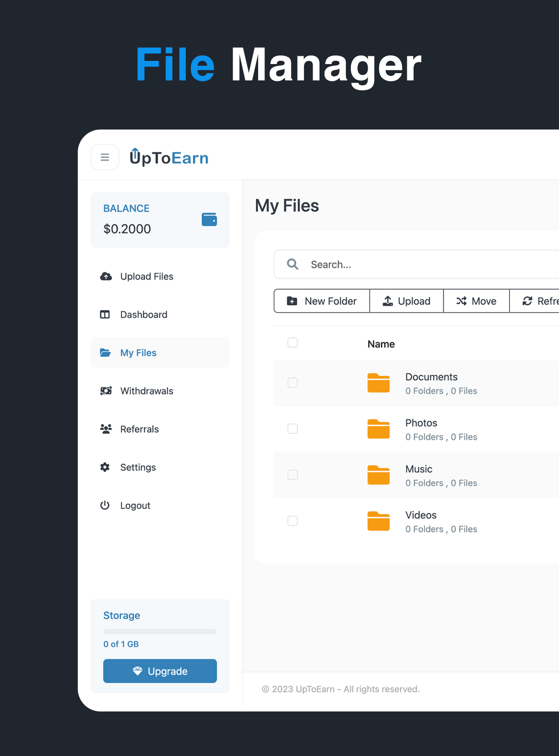Click the Music folder icon
The height and width of the screenshot is (756, 559).
379,475
